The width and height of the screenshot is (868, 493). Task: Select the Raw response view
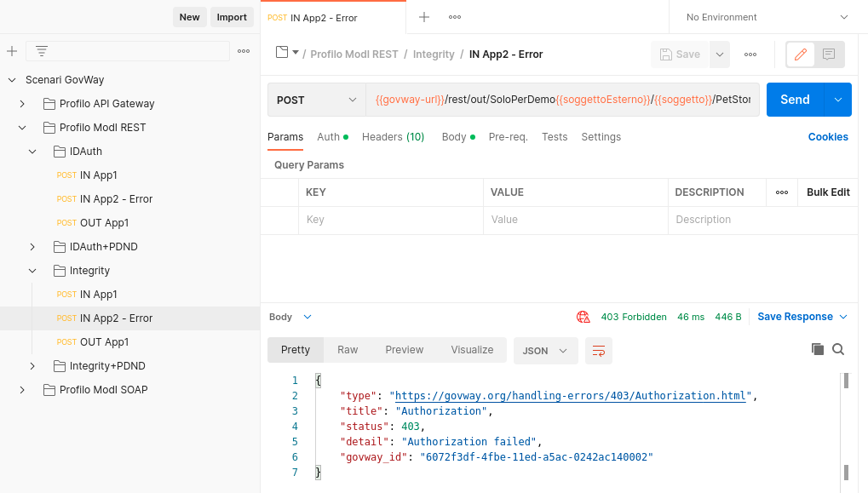point(348,350)
